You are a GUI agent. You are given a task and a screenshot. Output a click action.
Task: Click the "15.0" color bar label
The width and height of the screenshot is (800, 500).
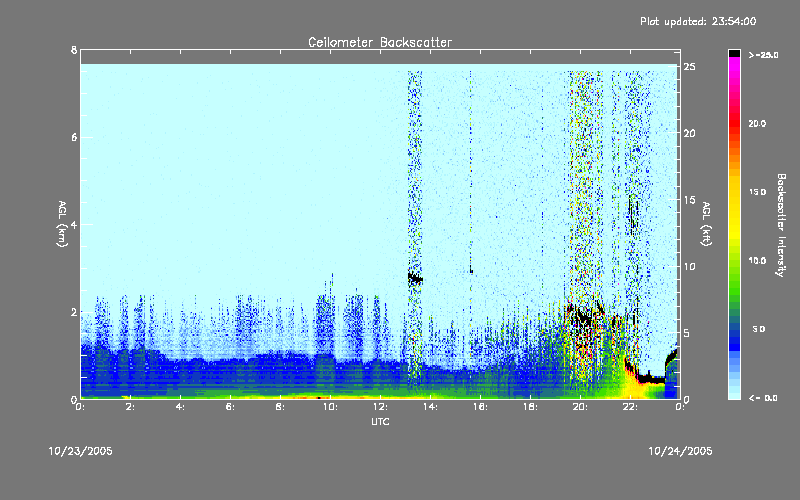757,192
